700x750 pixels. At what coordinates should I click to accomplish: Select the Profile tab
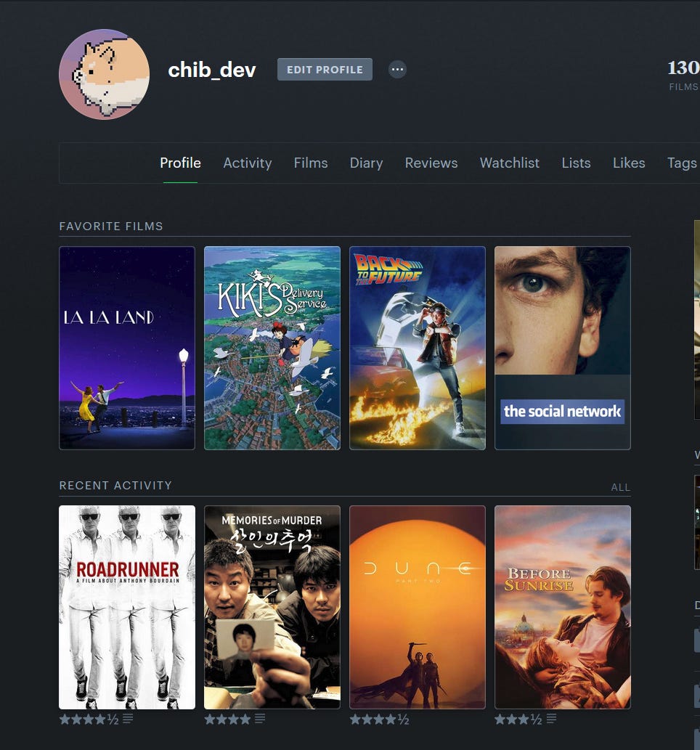[180, 163]
